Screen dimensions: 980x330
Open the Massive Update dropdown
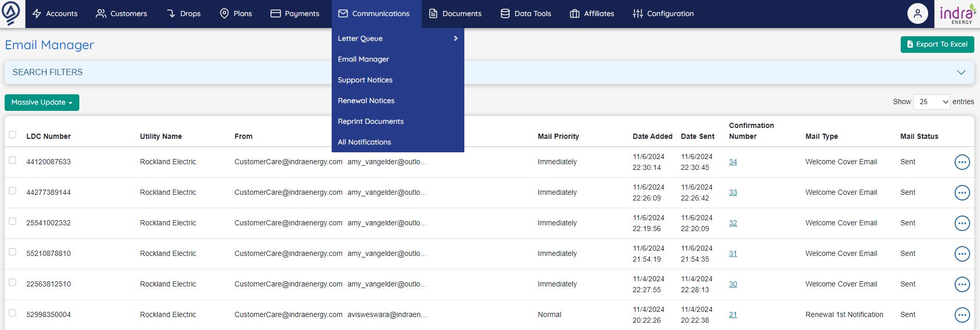click(x=42, y=103)
